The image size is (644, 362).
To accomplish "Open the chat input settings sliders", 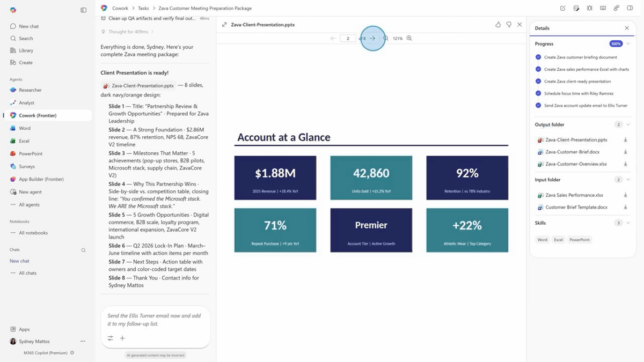I will [110, 338].
